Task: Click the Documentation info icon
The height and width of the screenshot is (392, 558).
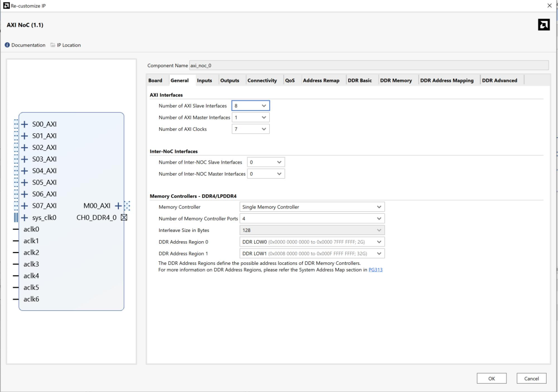Action: (7, 45)
